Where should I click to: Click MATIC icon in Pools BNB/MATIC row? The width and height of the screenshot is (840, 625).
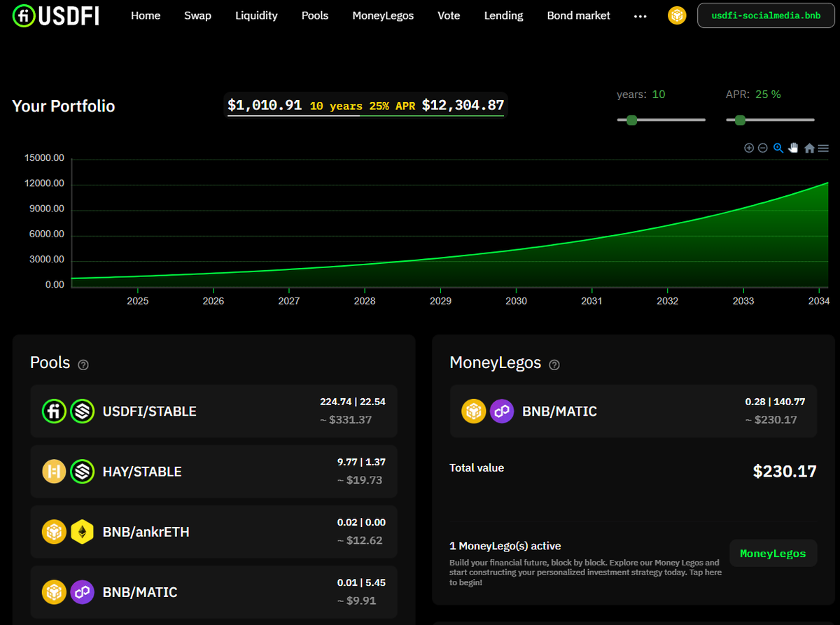(x=82, y=592)
